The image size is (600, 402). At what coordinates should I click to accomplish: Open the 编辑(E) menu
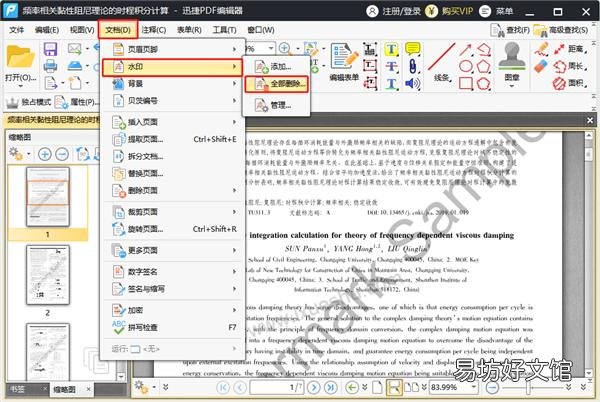47,30
